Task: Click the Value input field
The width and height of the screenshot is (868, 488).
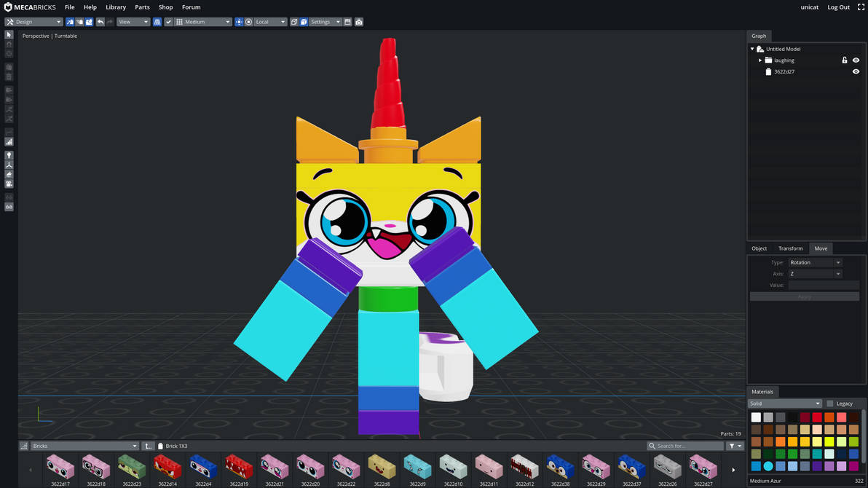Action: click(x=824, y=286)
